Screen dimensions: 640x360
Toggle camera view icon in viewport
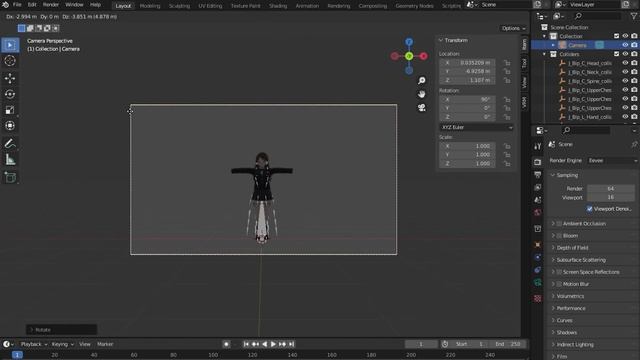tap(422, 107)
